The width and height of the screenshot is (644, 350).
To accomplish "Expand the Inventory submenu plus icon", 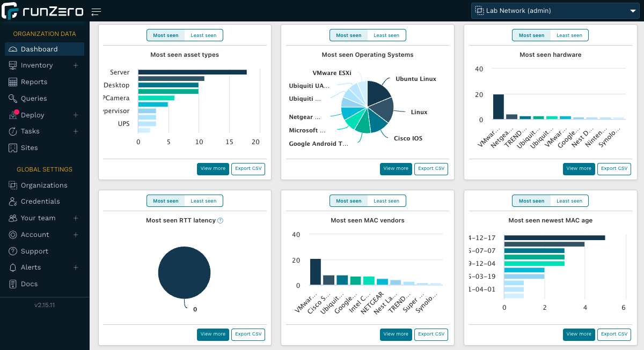I will (x=76, y=65).
